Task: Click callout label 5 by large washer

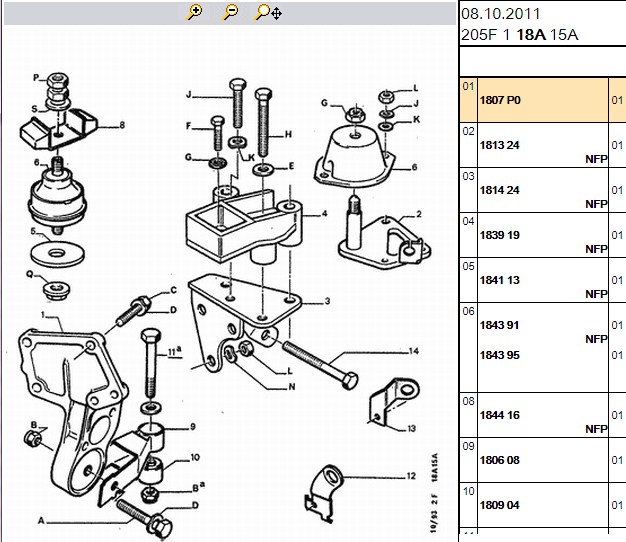Action: (x=34, y=231)
